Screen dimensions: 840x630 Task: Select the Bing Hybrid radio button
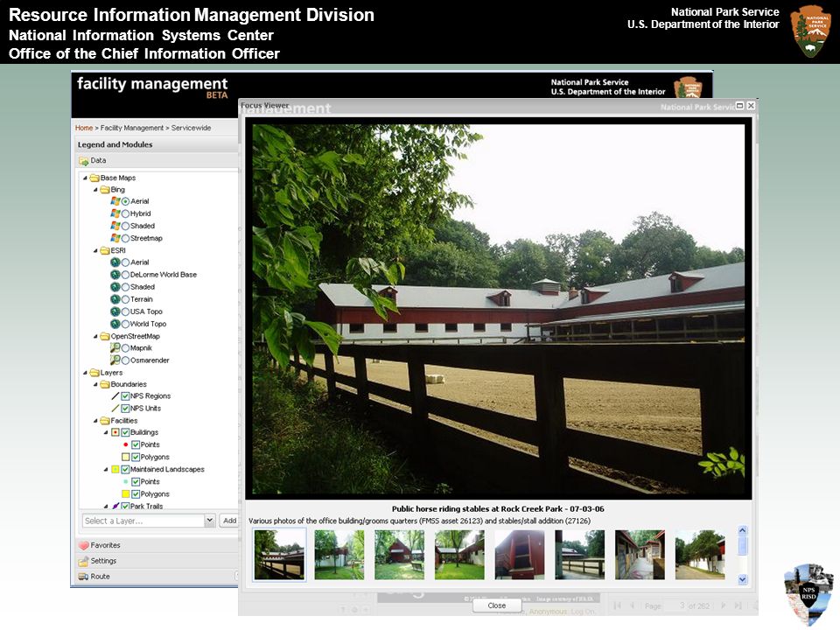125,213
